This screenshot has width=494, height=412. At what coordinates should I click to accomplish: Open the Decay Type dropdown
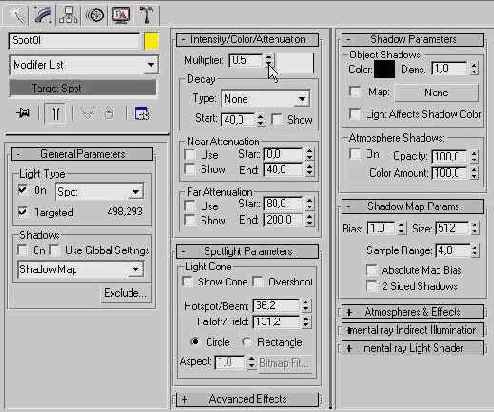(266, 99)
